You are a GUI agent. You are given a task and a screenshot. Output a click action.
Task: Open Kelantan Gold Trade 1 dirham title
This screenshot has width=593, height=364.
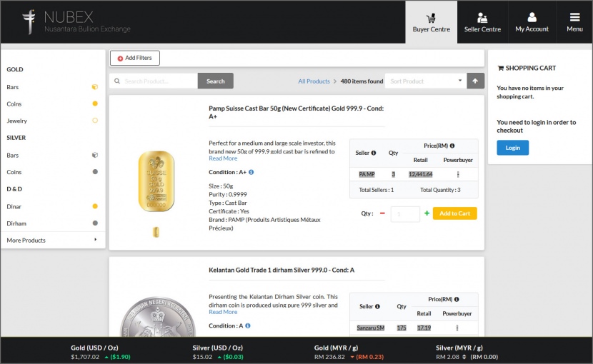click(281, 270)
